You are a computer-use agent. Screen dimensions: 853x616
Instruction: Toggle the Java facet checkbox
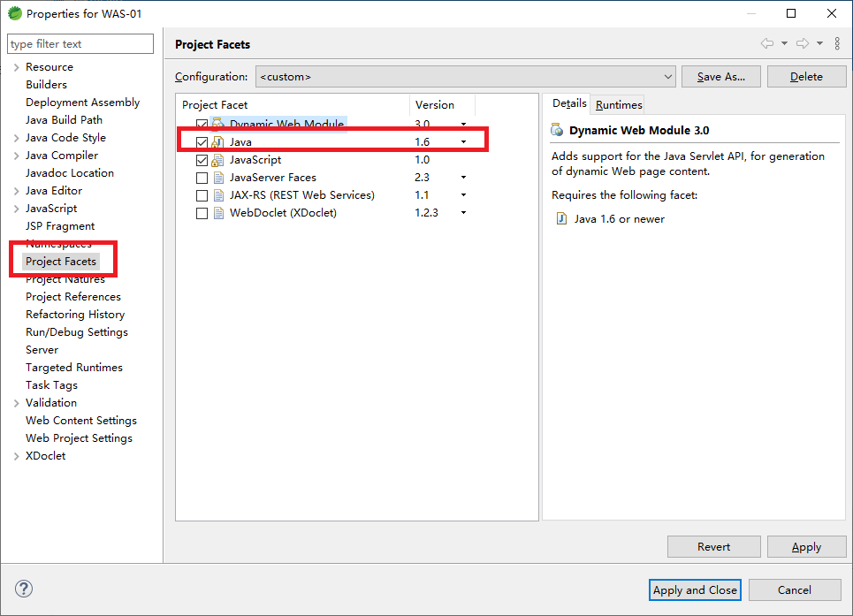(202, 142)
